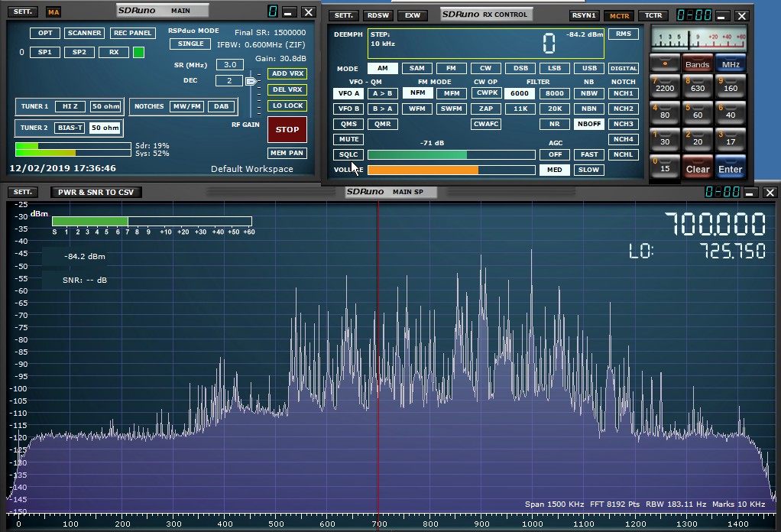Click the green RX indicator square in Main window
Image resolution: width=781 pixels, height=532 pixels.
139,52
